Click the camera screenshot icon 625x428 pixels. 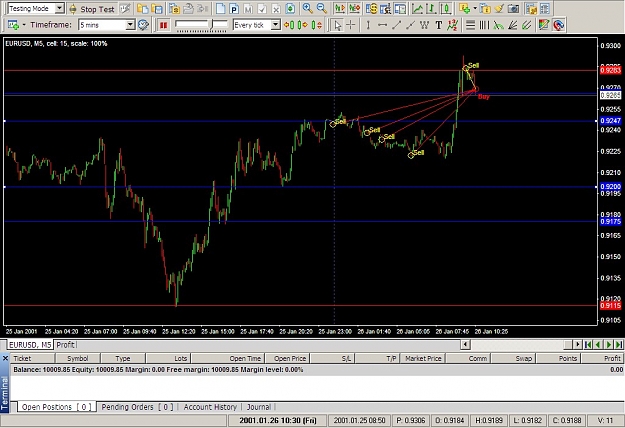[514, 8]
